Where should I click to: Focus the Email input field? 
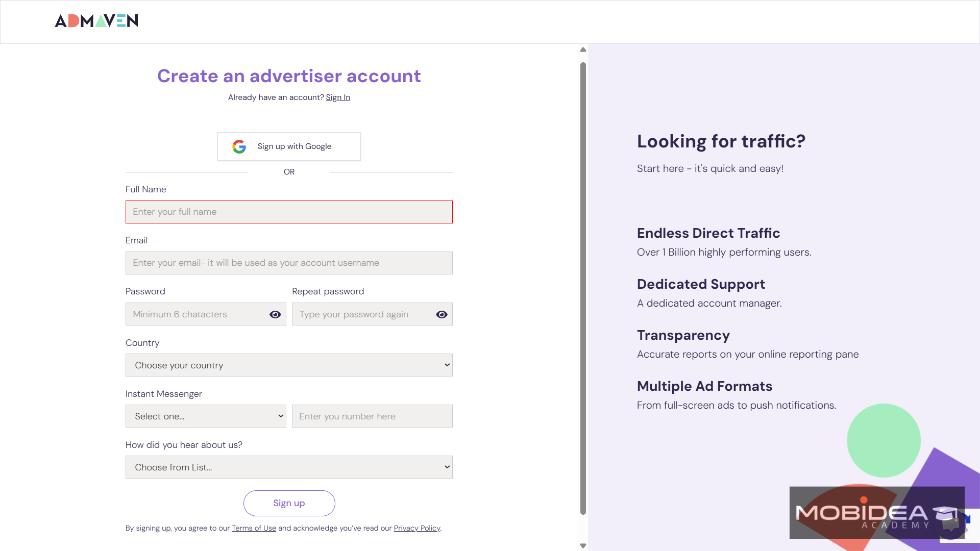point(289,263)
